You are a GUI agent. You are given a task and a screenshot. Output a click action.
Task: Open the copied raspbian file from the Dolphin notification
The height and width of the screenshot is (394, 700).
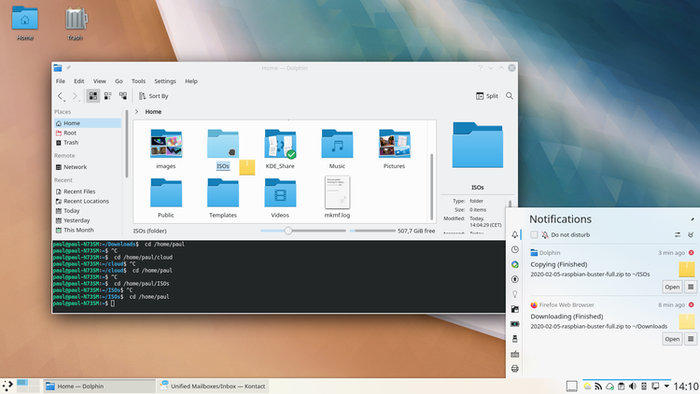[x=672, y=287]
